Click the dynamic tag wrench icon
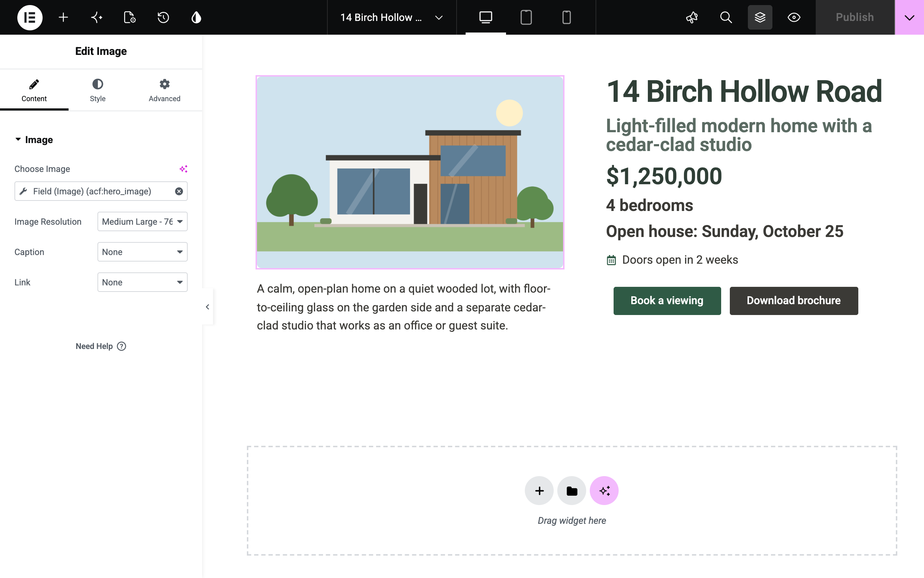The width and height of the screenshot is (924, 578). click(x=23, y=191)
